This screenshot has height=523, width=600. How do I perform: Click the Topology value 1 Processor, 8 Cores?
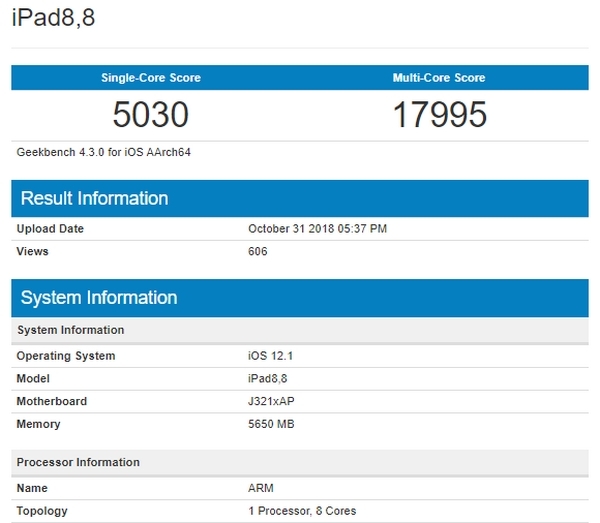point(301,511)
